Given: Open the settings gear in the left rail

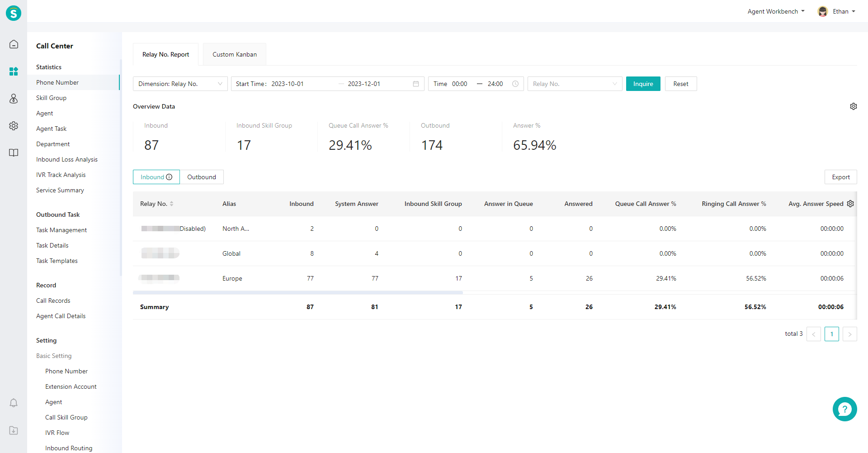Looking at the screenshot, I should (x=14, y=126).
